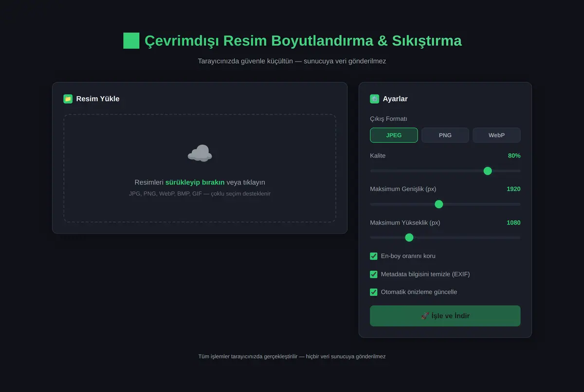Screen dimensions: 584x392
Task: Click the folder icon beside Resim Yükle
Action: (68, 99)
